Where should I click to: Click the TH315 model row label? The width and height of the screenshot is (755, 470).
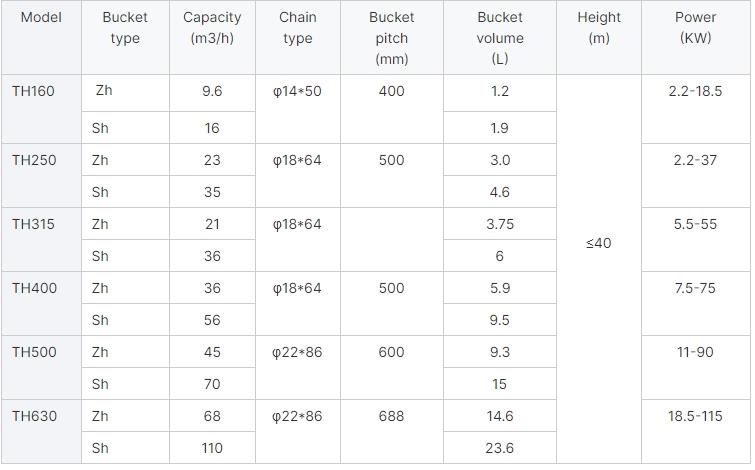(x=34, y=224)
